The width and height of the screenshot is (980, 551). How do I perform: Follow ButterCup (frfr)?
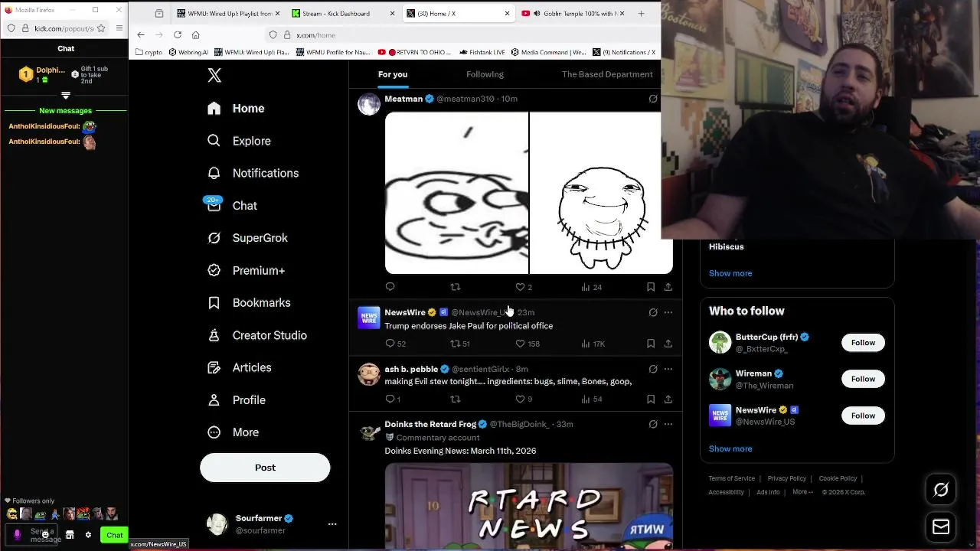point(863,343)
